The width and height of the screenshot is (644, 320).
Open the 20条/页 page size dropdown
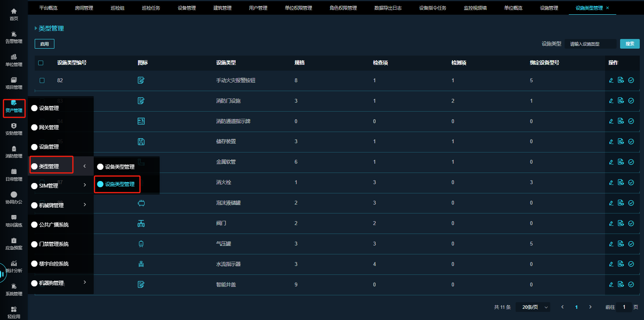pyautogui.click(x=533, y=307)
